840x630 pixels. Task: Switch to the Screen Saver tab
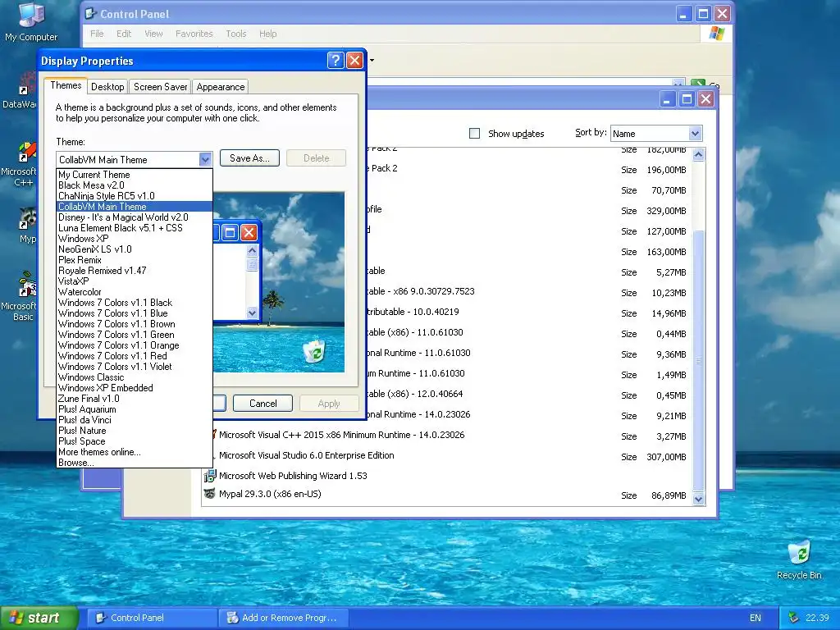(160, 87)
